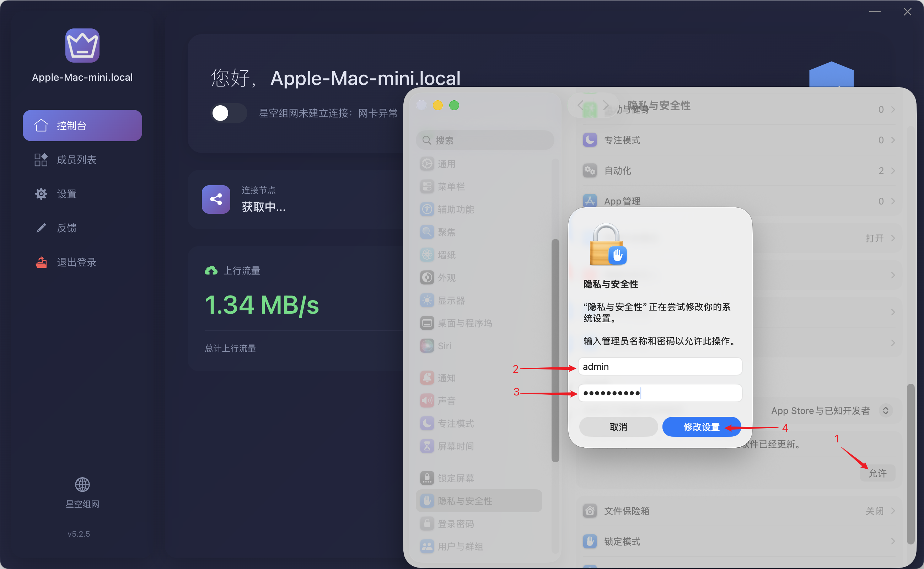Viewport: 924px width, 569px height.
Task: Click the 连接节点 share icon
Action: click(215, 200)
